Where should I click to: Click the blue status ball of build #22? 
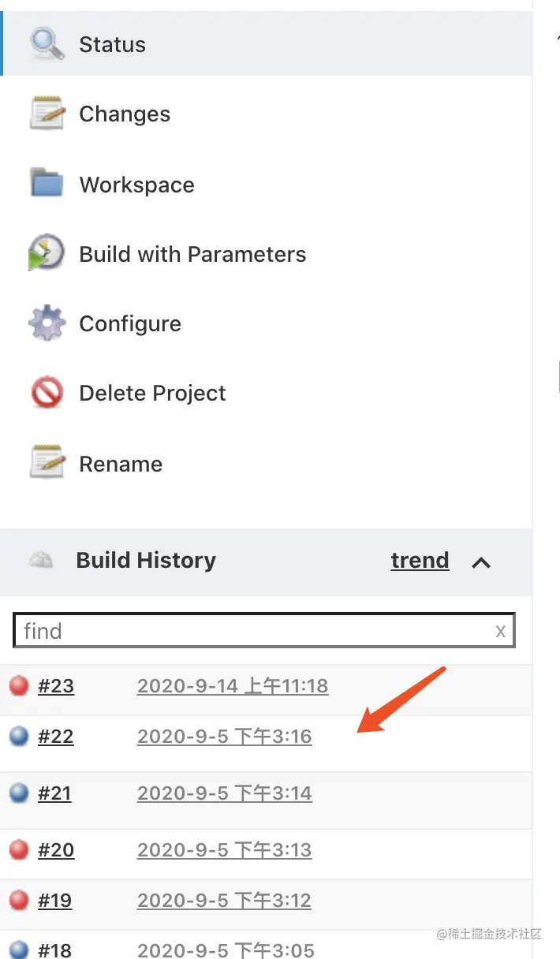click(x=19, y=737)
